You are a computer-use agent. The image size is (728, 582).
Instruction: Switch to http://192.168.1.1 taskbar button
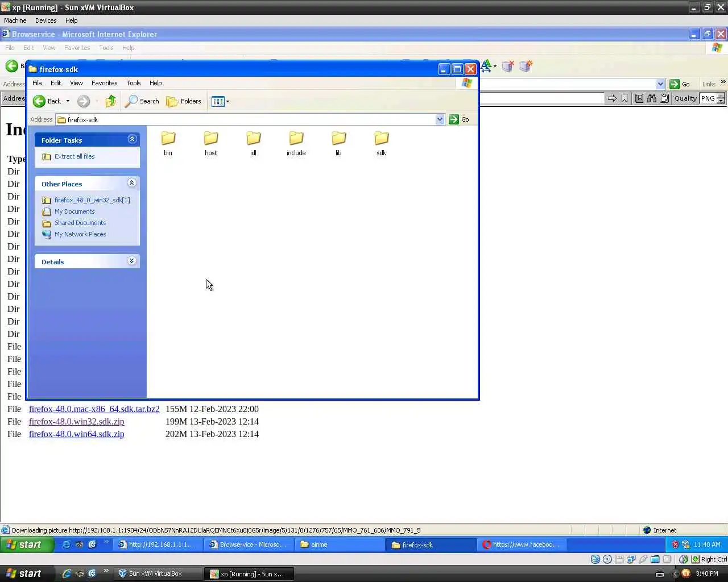tap(157, 544)
